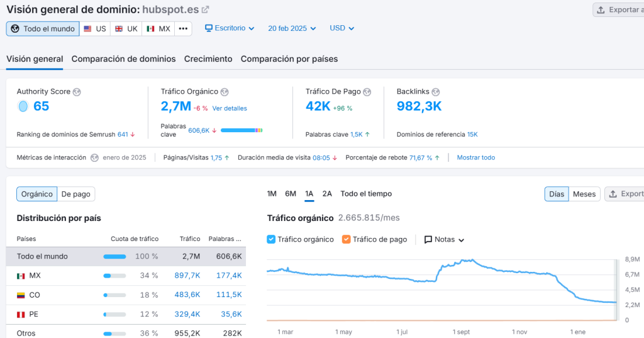Open hubspot.es external link icon
This screenshot has width=644, height=338.
(205, 9)
